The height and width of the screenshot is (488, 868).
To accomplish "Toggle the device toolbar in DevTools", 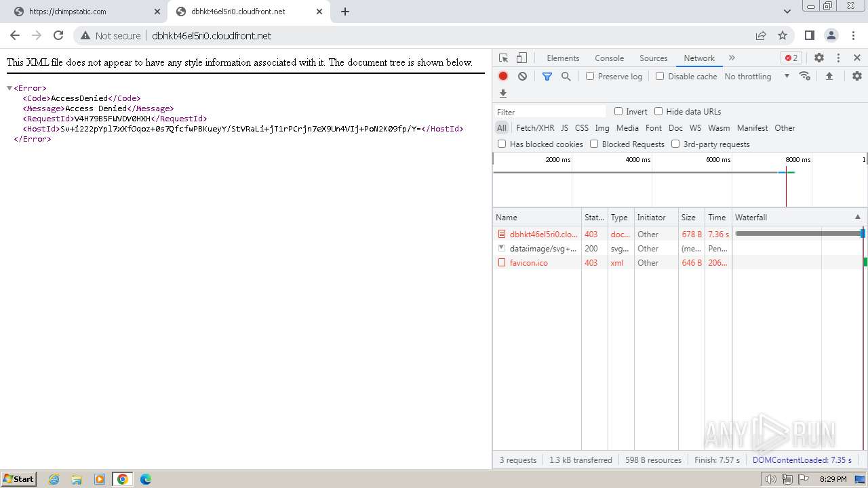I will (521, 58).
